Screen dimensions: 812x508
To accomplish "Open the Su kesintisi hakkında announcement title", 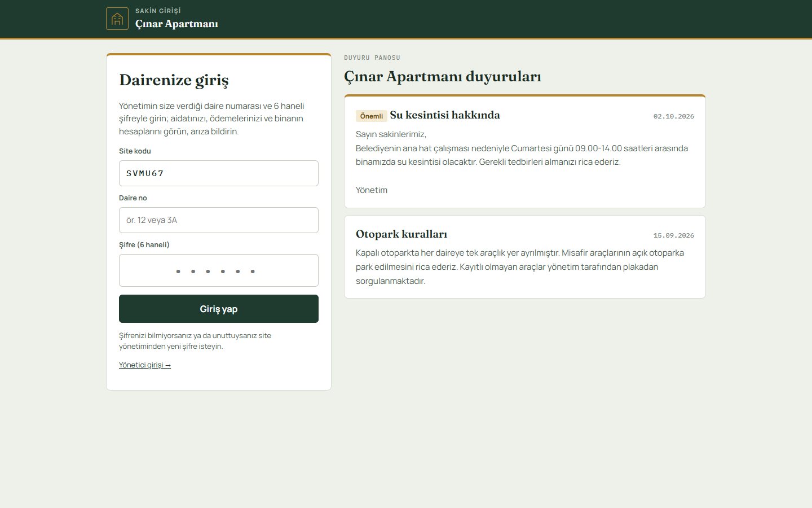I will (x=445, y=115).
